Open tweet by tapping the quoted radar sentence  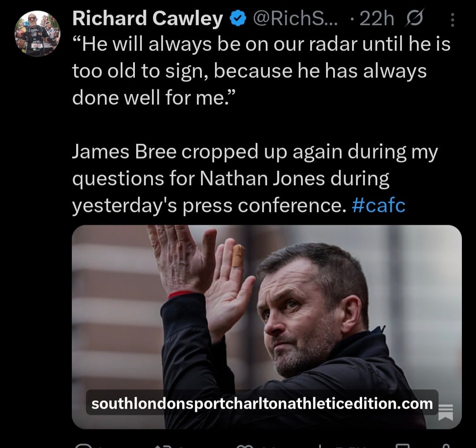[261, 71]
